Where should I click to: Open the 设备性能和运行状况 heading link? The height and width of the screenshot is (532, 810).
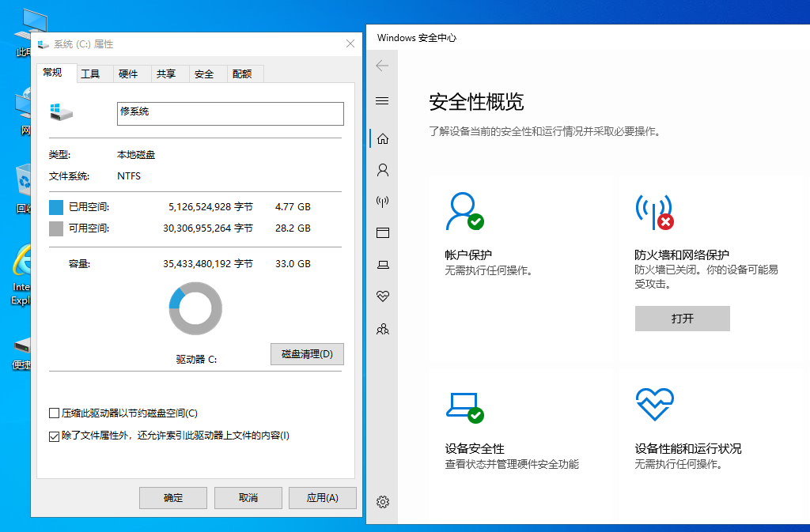pos(687,448)
